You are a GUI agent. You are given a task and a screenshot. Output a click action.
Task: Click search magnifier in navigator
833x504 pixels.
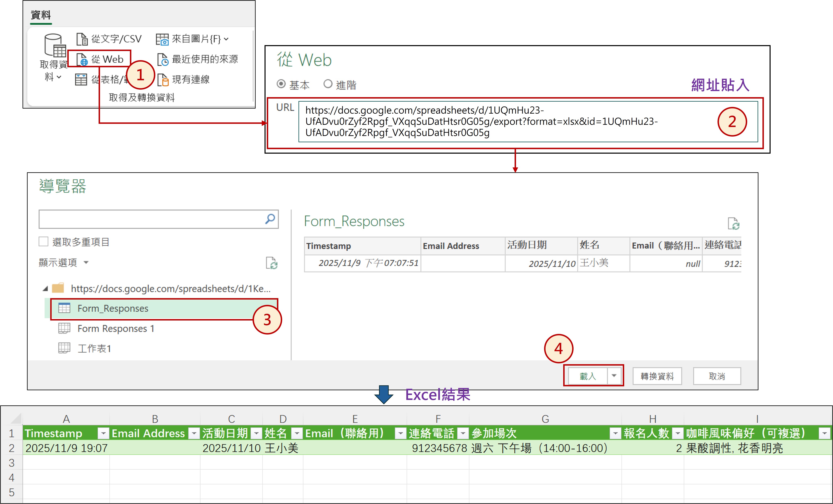click(270, 219)
